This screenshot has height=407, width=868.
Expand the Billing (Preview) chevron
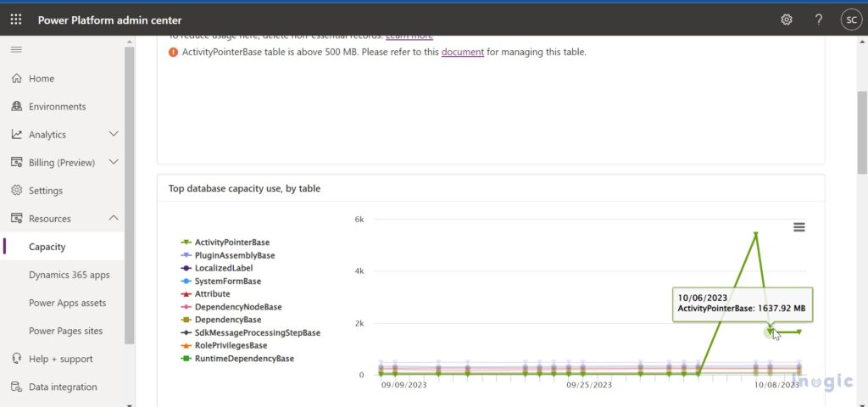tap(114, 163)
